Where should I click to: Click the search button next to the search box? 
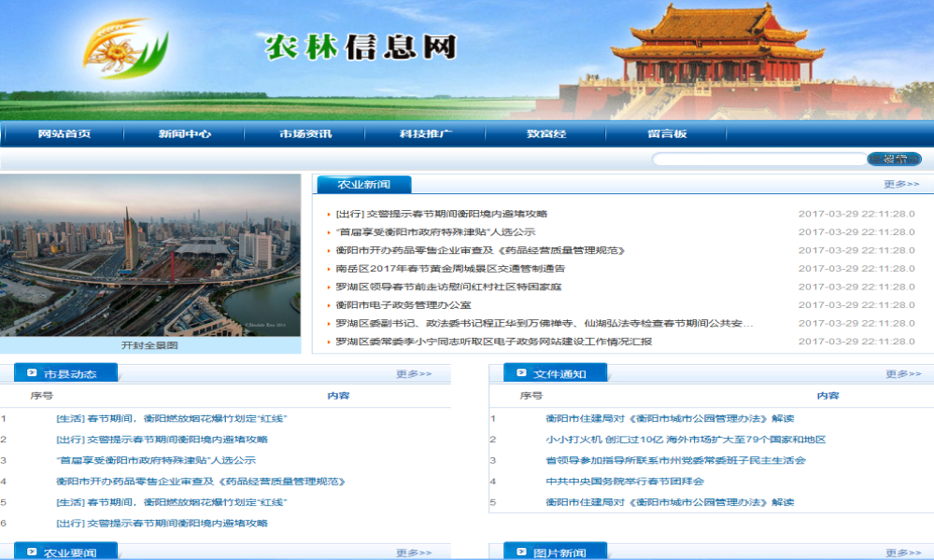tap(894, 159)
